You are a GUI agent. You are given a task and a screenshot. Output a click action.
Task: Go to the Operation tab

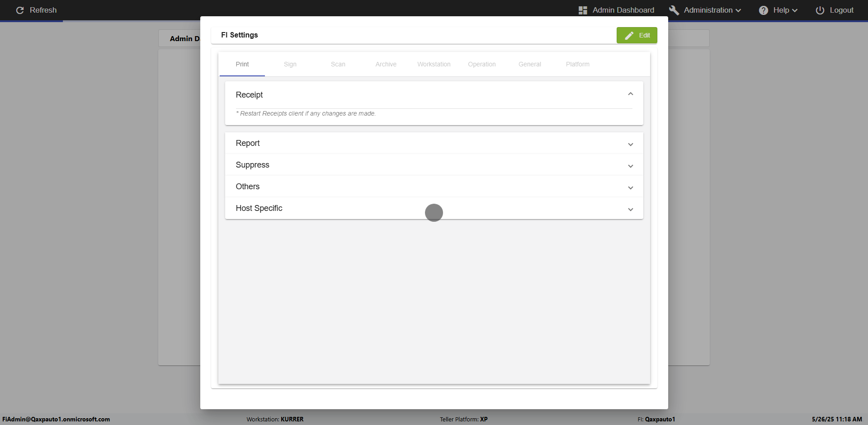pyautogui.click(x=482, y=64)
